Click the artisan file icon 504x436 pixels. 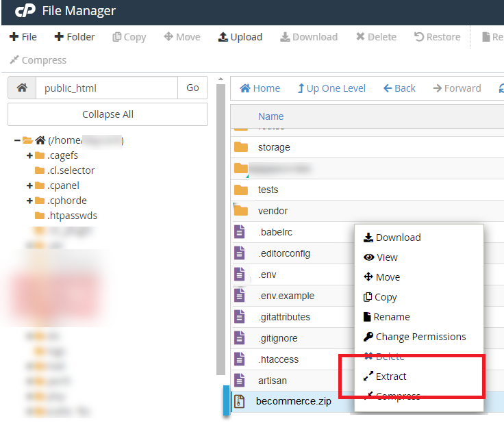click(x=240, y=380)
